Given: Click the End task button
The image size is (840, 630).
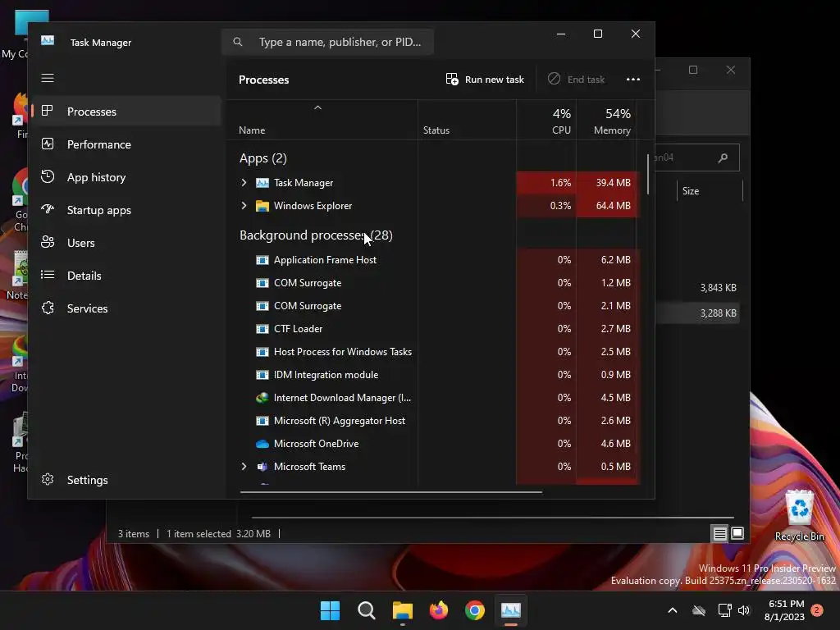Looking at the screenshot, I should tap(577, 80).
